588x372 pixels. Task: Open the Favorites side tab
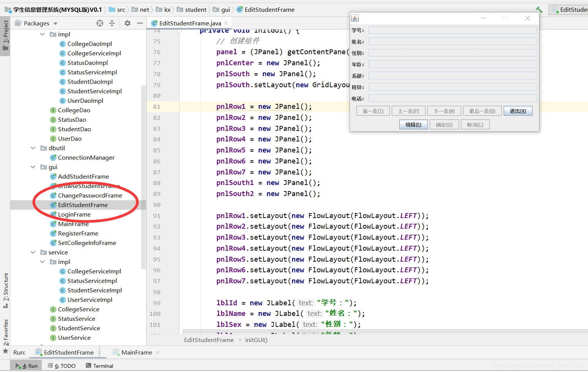click(x=5, y=337)
